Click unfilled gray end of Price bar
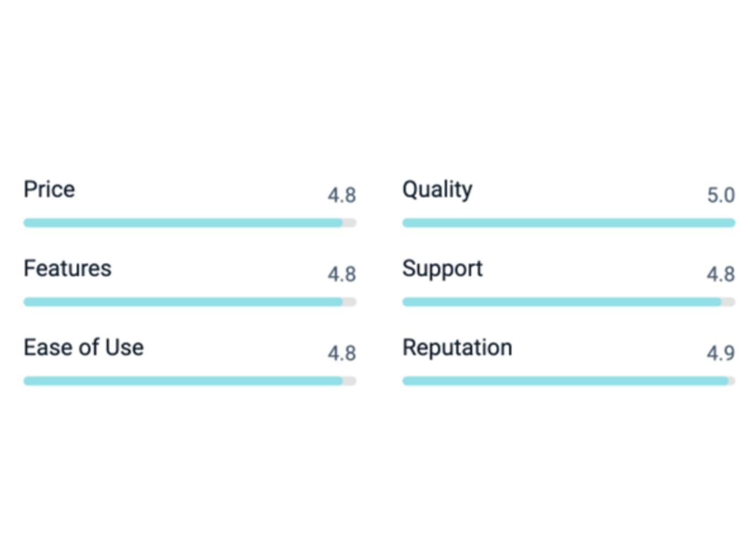This screenshot has height=560, width=750. [350, 222]
